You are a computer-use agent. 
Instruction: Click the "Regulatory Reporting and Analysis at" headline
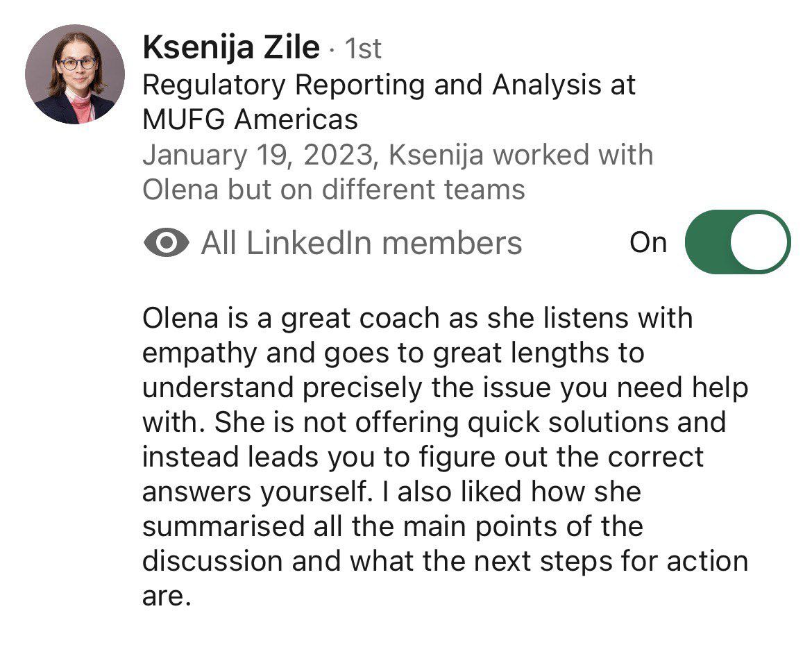coord(389,85)
